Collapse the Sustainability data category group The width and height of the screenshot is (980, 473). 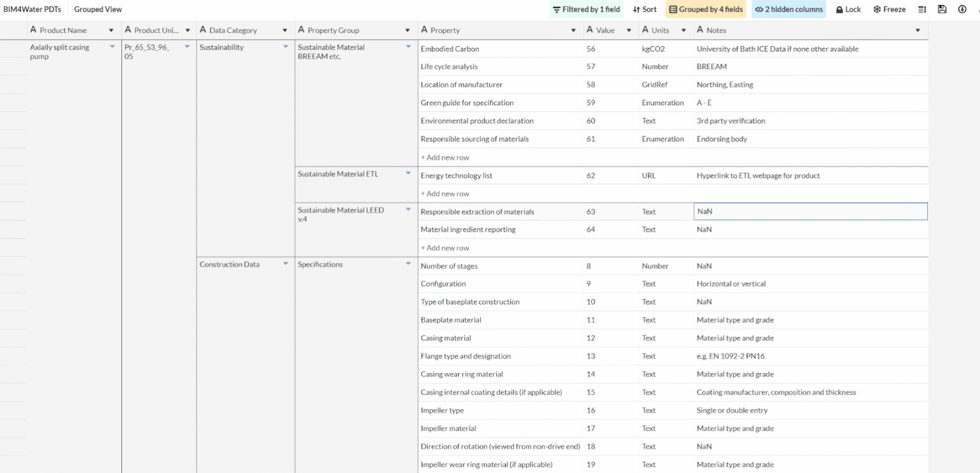(285, 47)
